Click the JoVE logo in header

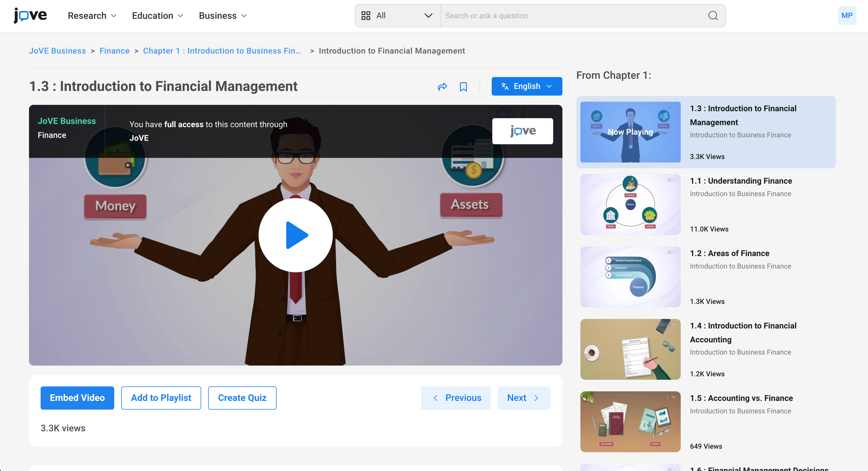(x=30, y=15)
